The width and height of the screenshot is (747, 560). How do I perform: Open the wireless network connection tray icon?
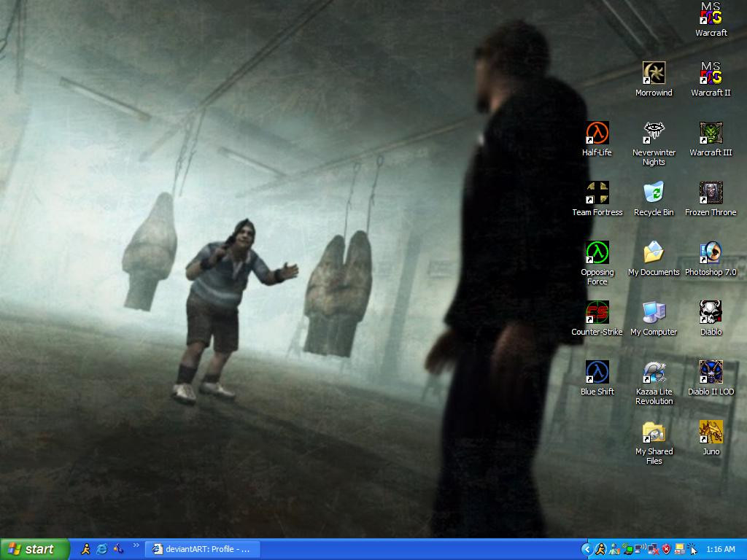[640, 550]
